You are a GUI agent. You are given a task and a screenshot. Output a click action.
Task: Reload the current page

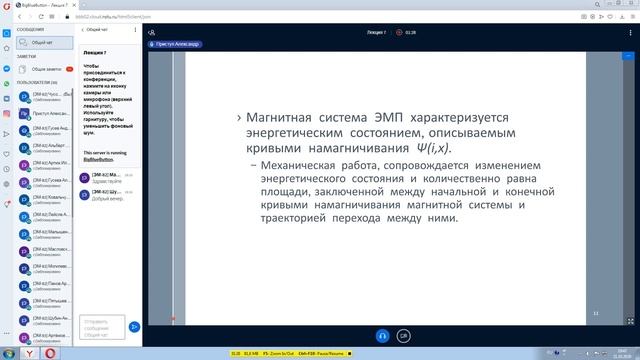[41, 17]
